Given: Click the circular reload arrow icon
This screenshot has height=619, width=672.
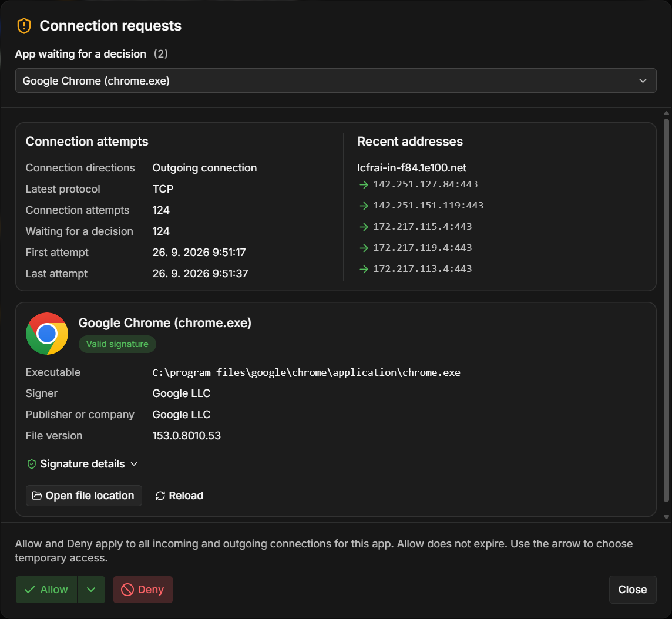Looking at the screenshot, I should click(x=160, y=496).
